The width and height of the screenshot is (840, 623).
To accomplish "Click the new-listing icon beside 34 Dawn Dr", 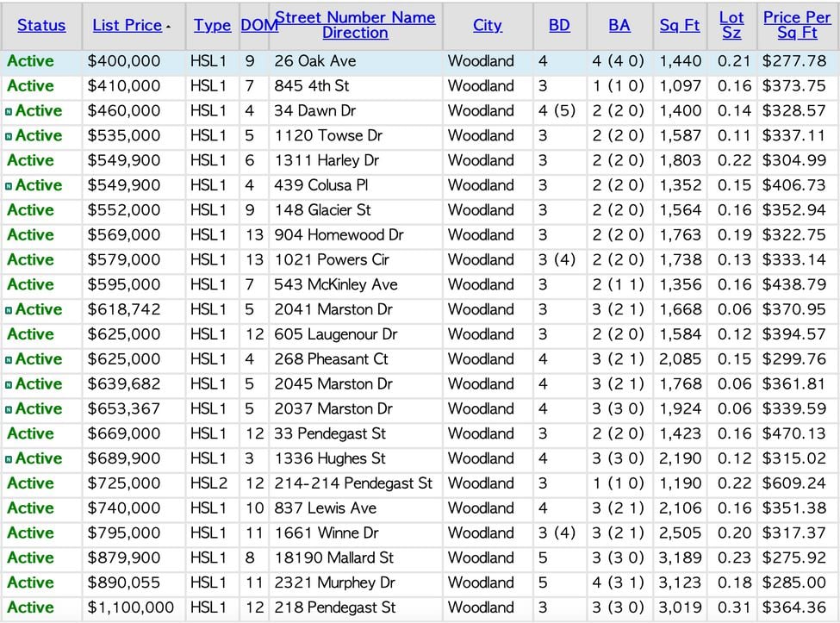I will [x=9, y=111].
